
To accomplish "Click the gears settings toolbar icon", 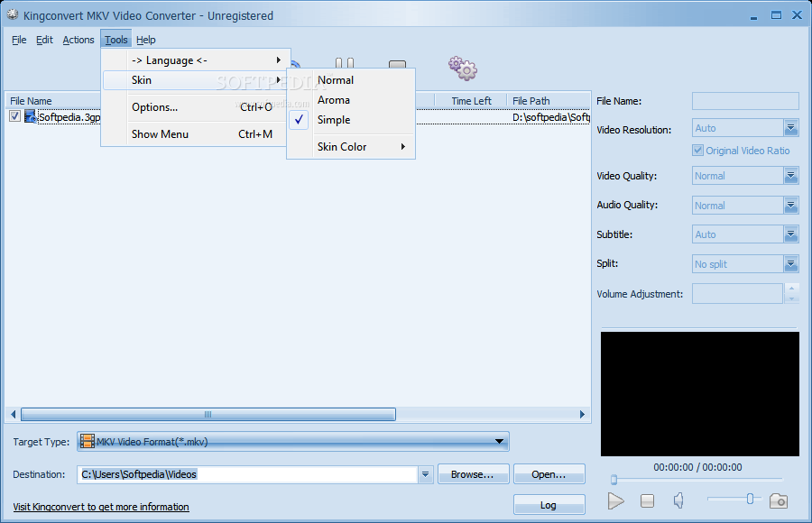I will 463,69.
